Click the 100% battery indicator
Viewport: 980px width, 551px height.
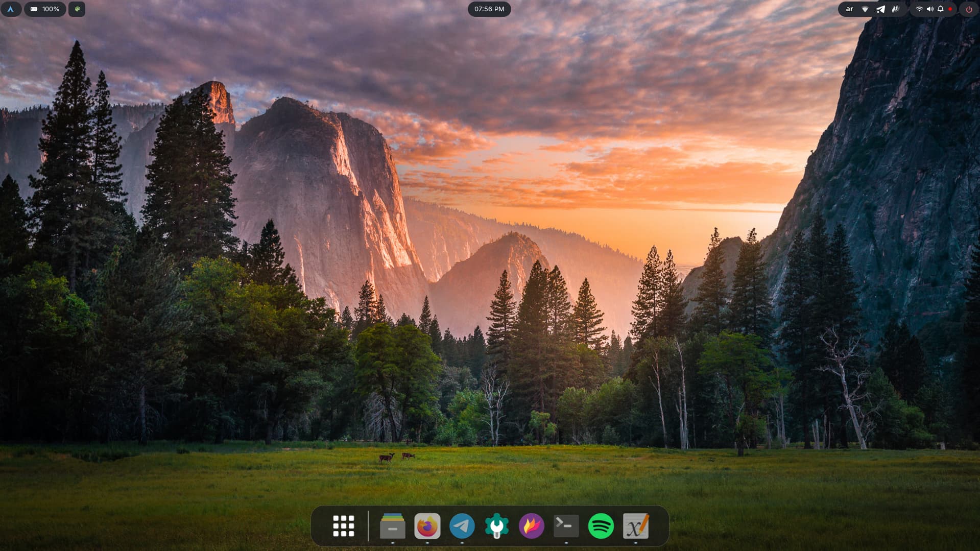(45, 9)
